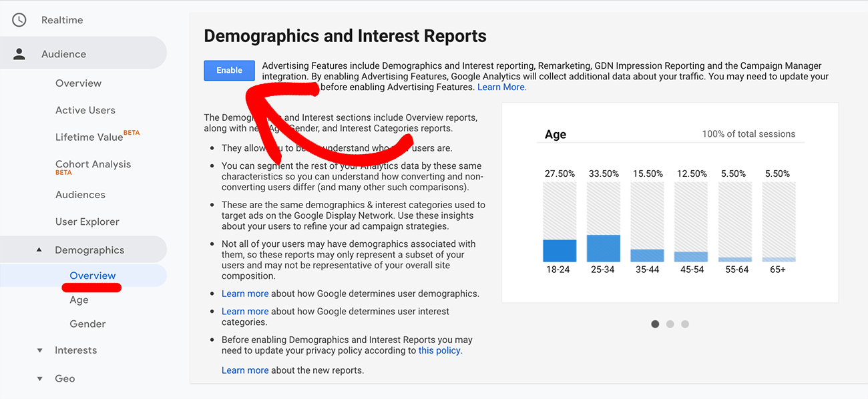Click the Realtime clock icon
This screenshot has height=399, width=868.
19,19
